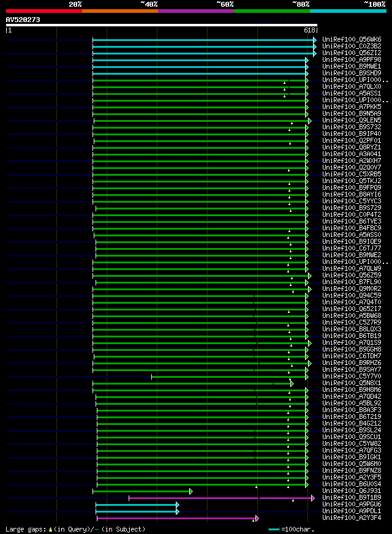
Task: Select the UniRef100_Q56Z59 label
Action: tap(352, 275)
